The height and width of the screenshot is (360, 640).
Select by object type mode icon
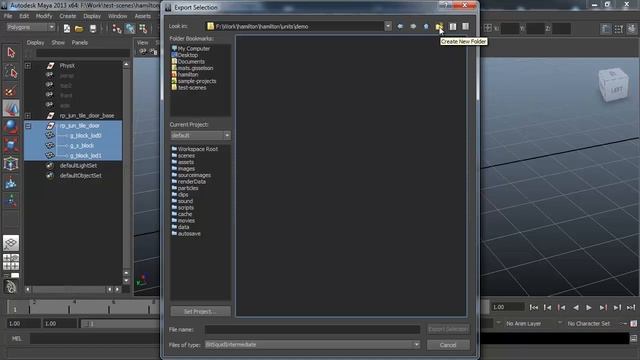(130, 28)
